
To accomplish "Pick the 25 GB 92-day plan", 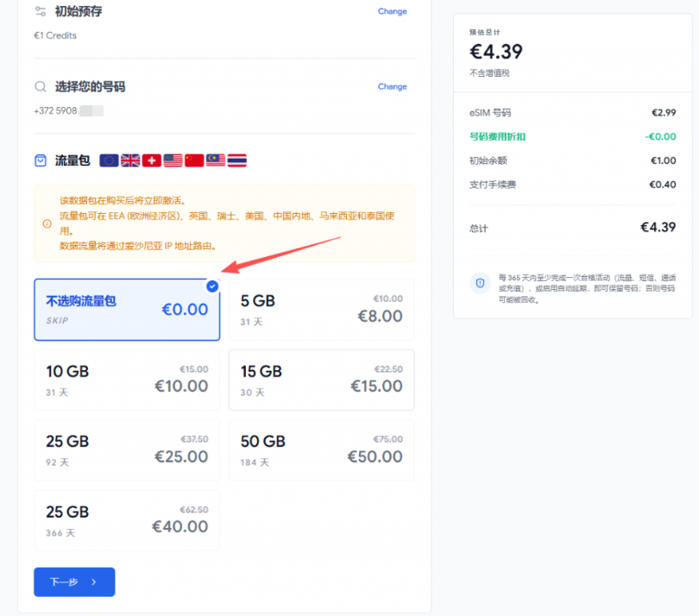I will tap(127, 450).
